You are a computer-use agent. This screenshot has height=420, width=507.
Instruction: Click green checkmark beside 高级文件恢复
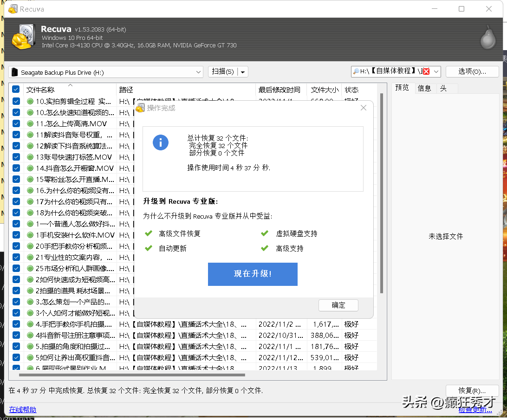click(149, 233)
